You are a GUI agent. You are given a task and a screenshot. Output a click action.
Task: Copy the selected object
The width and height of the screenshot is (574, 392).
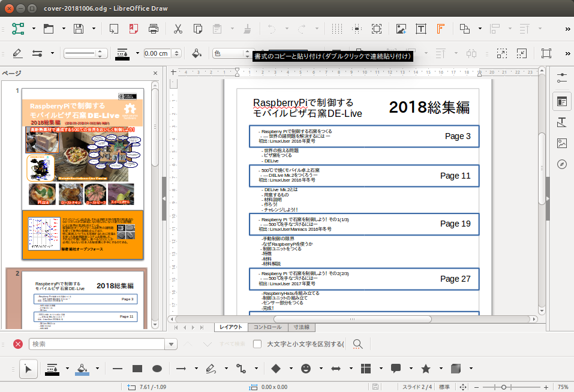point(198,29)
